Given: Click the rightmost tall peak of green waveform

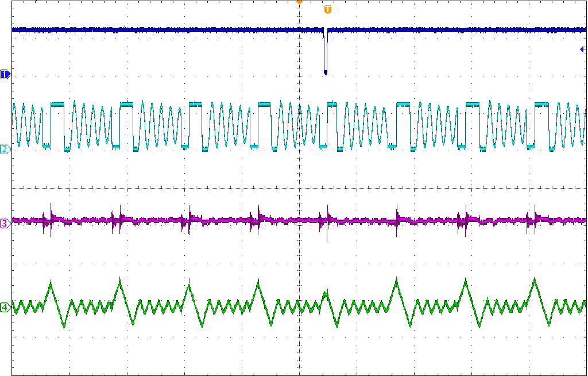Looking at the screenshot, I should pos(535,279).
